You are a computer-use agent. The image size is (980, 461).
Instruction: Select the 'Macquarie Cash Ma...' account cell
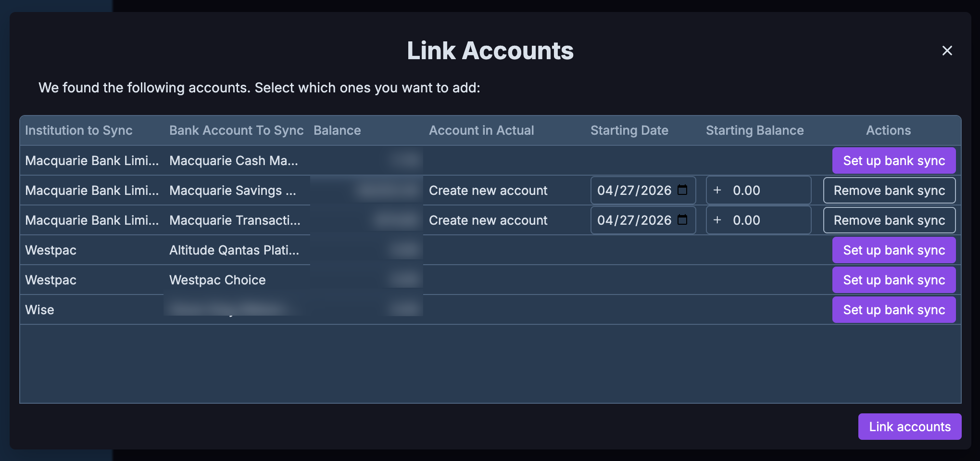point(234,161)
